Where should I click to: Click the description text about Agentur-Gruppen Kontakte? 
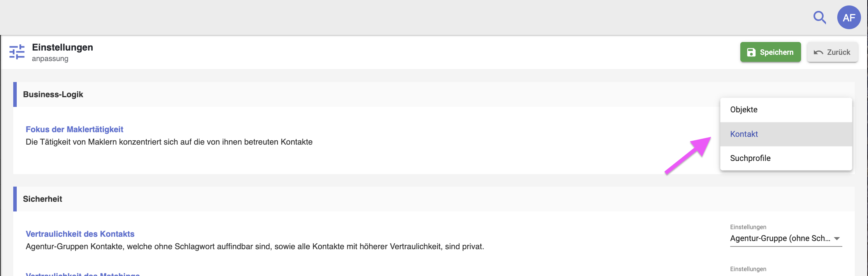(255, 246)
